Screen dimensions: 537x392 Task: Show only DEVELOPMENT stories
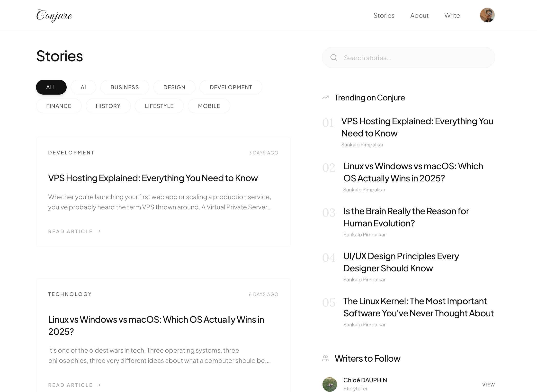231,87
